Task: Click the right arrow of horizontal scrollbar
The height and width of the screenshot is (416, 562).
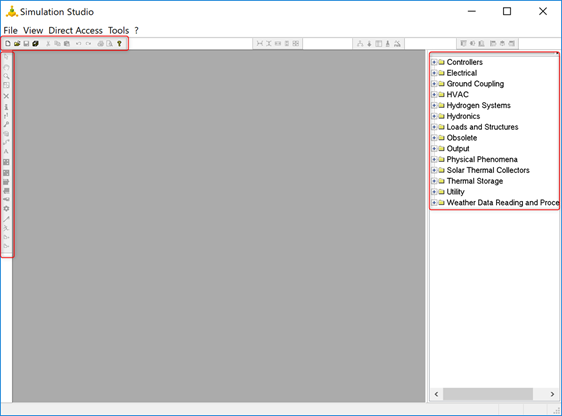Action: (552, 394)
